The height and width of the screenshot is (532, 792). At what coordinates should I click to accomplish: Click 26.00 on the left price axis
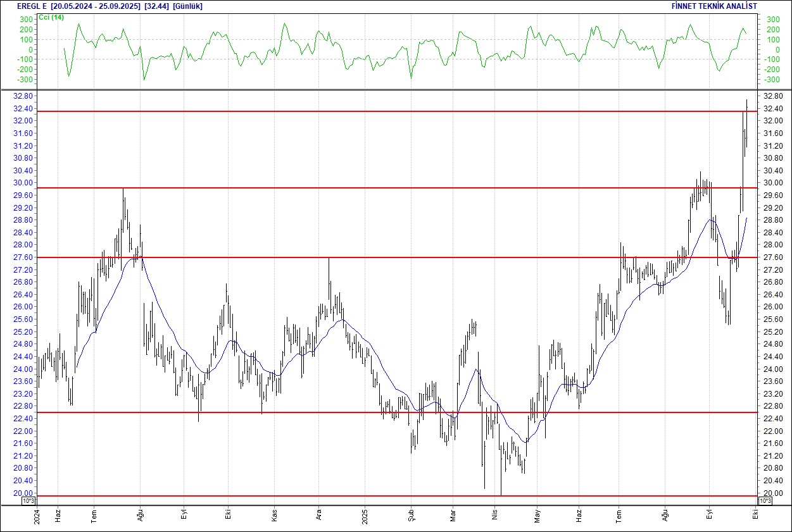pos(23,307)
